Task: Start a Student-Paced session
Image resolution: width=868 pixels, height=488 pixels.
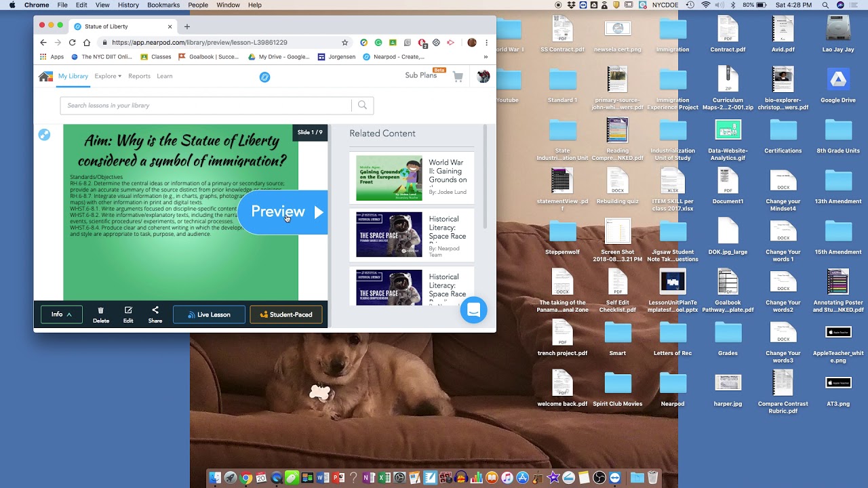Action: [286, 314]
